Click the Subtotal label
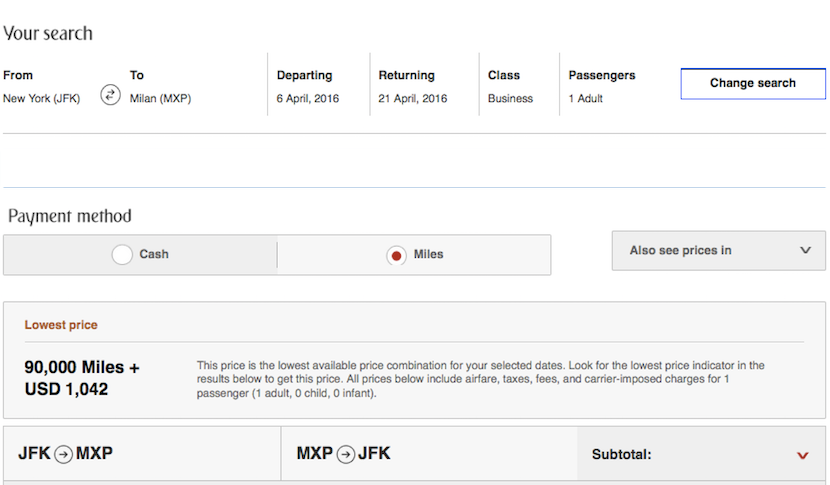Viewport: 830px width, 485px height. [621, 455]
